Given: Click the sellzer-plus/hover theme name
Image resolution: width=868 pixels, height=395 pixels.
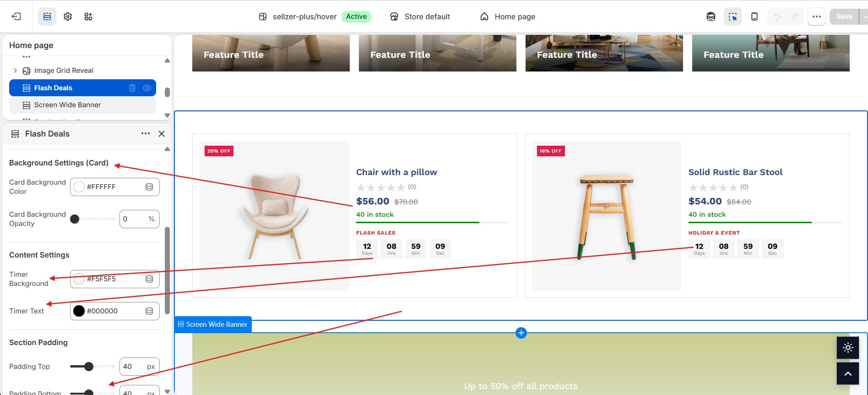Looking at the screenshot, I should coord(305,16).
